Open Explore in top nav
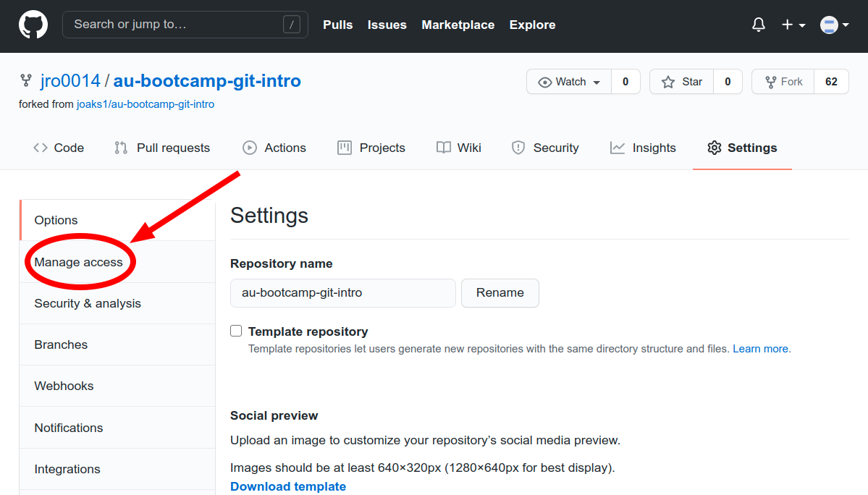This screenshot has width=868, height=495. tap(532, 25)
